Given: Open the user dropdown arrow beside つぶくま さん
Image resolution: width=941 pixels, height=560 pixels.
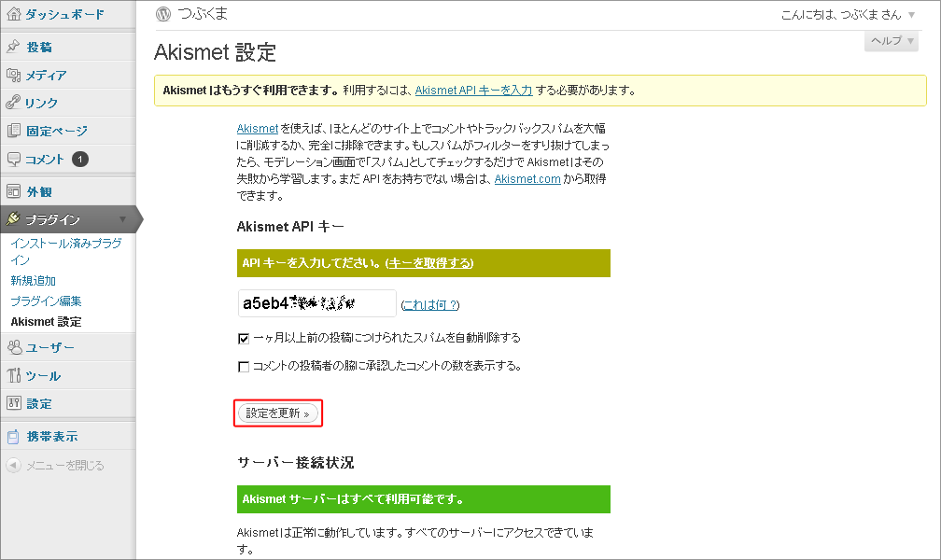Looking at the screenshot, I should 911,15.
